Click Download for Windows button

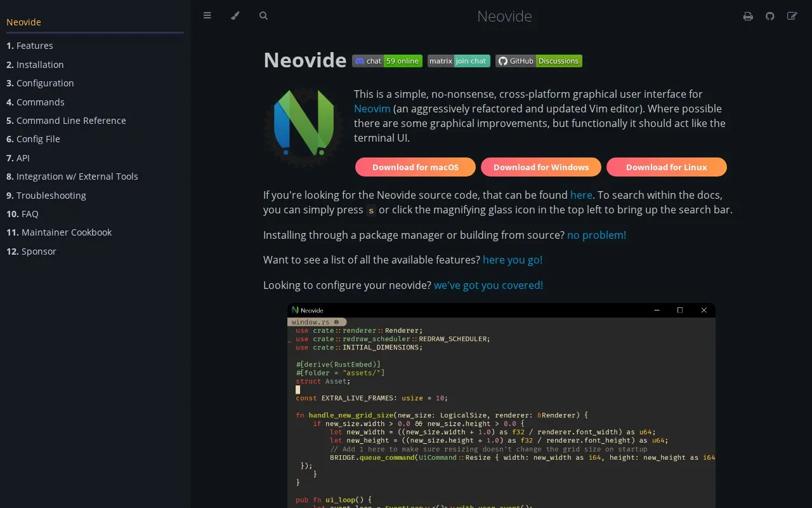[x=541, y=167]
